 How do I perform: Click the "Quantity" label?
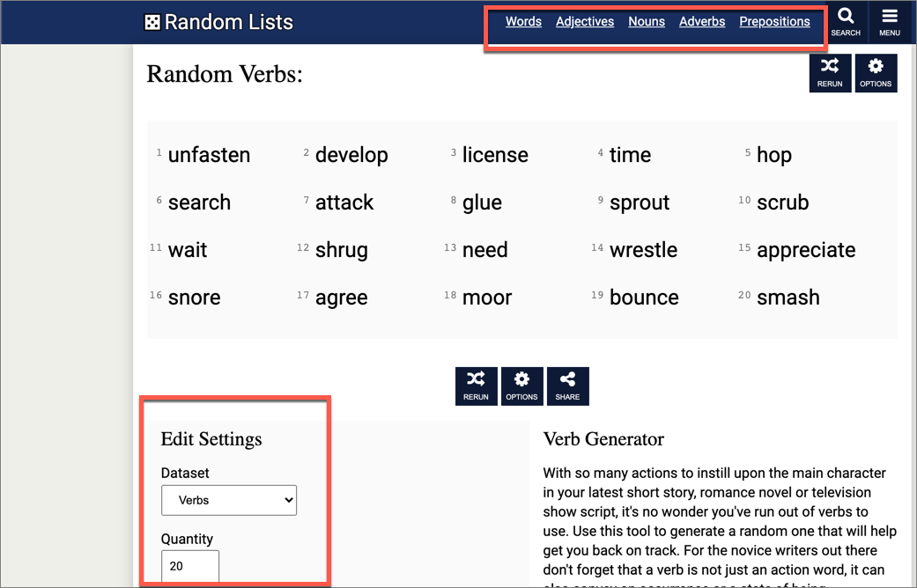pyautogui.click(x=187, y=539)
